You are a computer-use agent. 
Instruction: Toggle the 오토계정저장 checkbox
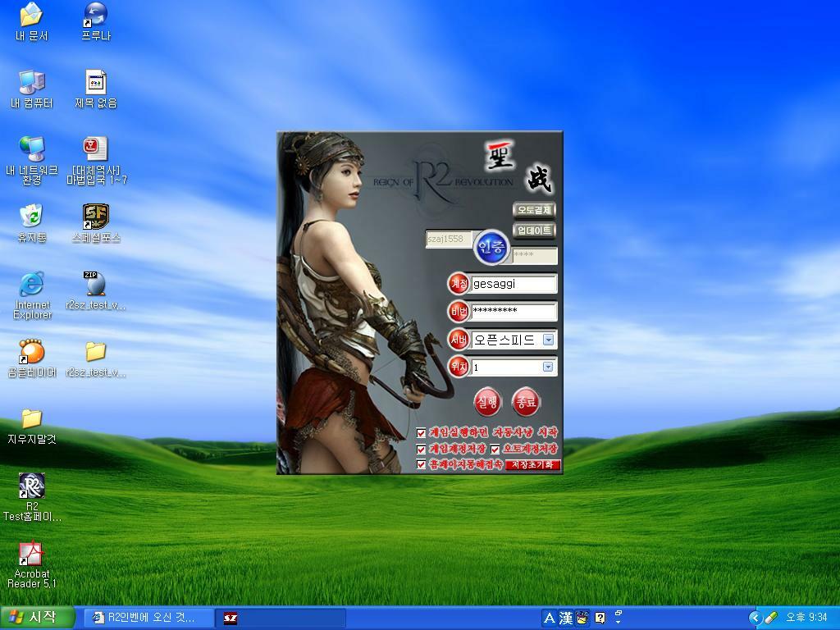coord(495,449)
